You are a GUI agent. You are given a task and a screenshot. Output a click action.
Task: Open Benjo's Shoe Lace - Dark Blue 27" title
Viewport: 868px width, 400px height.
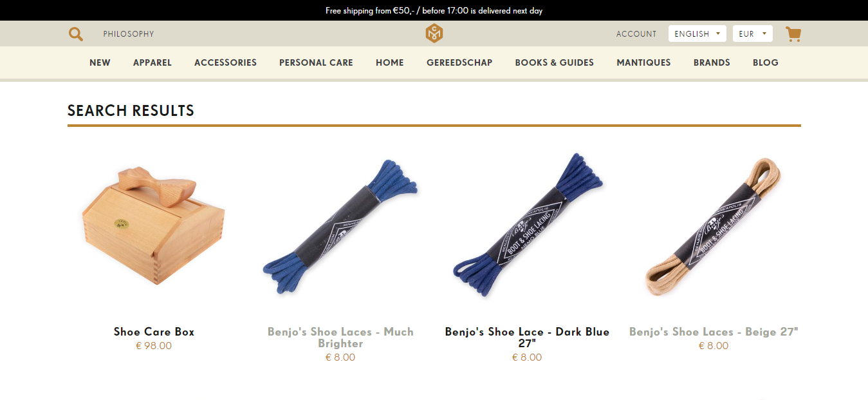point(527,338)
